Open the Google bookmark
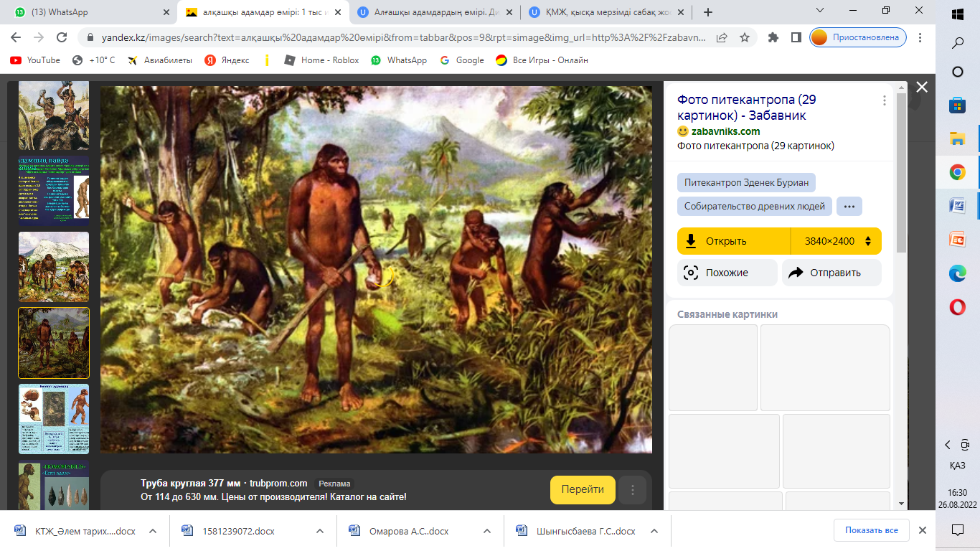Screen dimensions: 980x551 [462, 60]
